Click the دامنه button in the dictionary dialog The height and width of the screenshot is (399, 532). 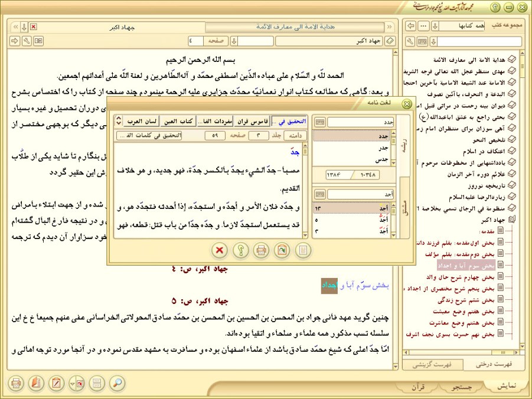click(x=295, y=135)
